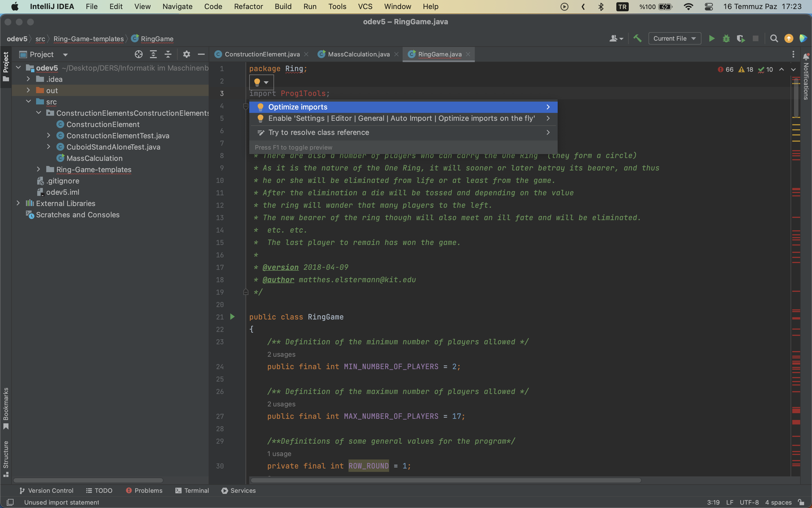The width and height of the screenshot is (812, 508).
Task: Switch to ConstructionElement.java tab
Action: tap(262, 54)
